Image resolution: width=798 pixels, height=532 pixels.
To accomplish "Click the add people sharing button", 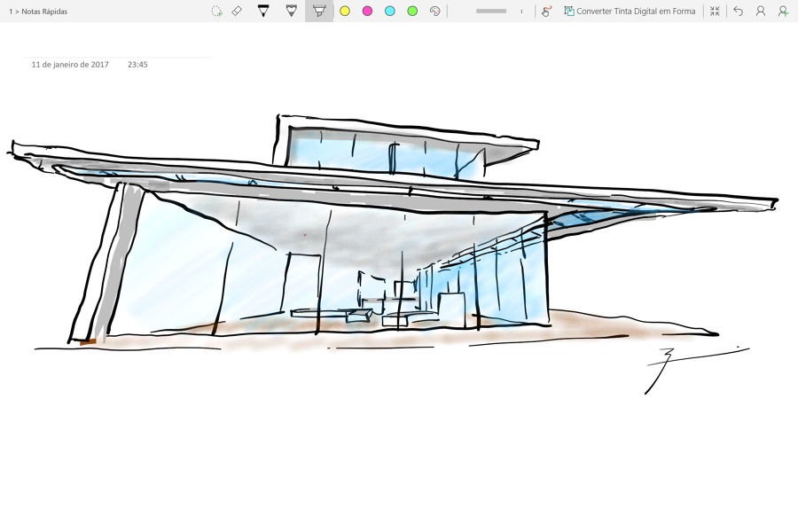I will [x=782, y=11].
